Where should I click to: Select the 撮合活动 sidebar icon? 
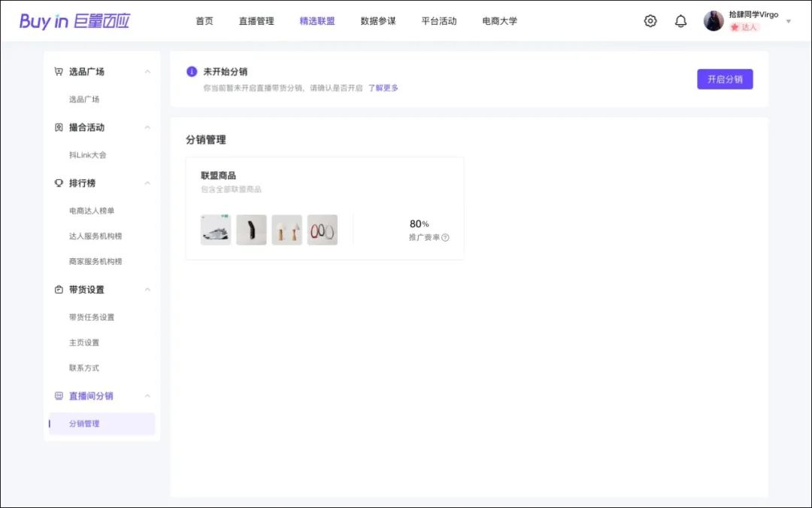pos(59,127)
